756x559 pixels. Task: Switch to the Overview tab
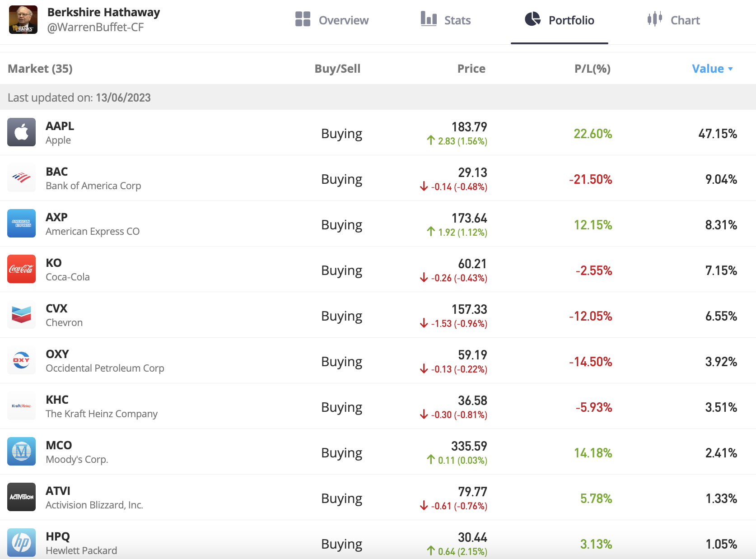[x=332, y=20]
